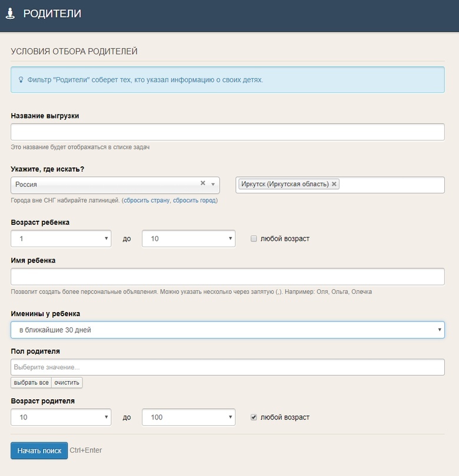Open child maximum age dropdown showing 10
Image resolution: width=459 pixels, height=476 pixels.
pyautogui.click(x=189, y=239)
